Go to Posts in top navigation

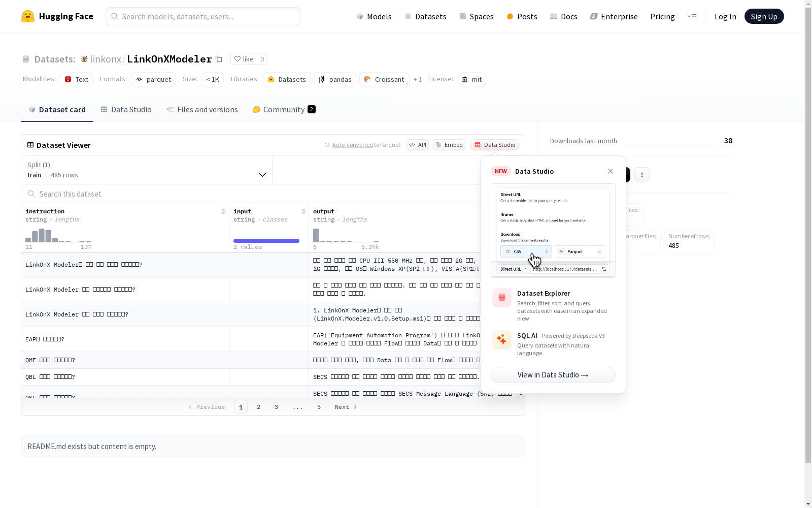tap(522, 16)
